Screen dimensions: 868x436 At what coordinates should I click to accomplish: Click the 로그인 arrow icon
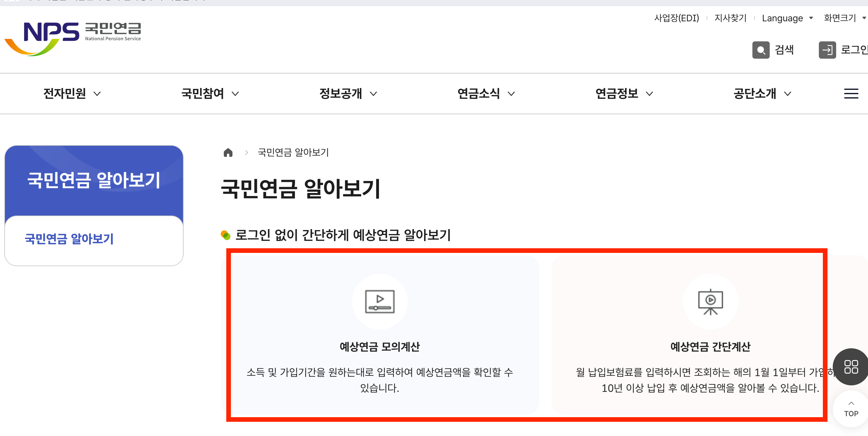coord(827,50)
